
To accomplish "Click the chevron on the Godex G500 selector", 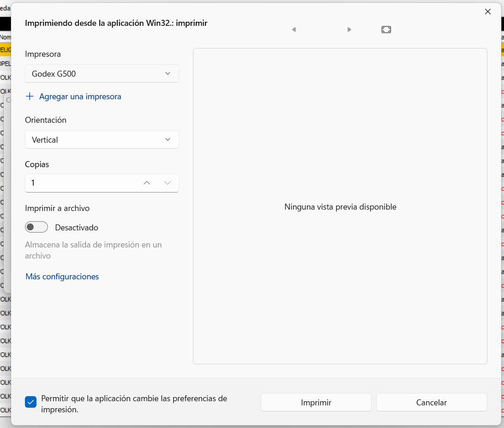I will [x=168, y=73].
